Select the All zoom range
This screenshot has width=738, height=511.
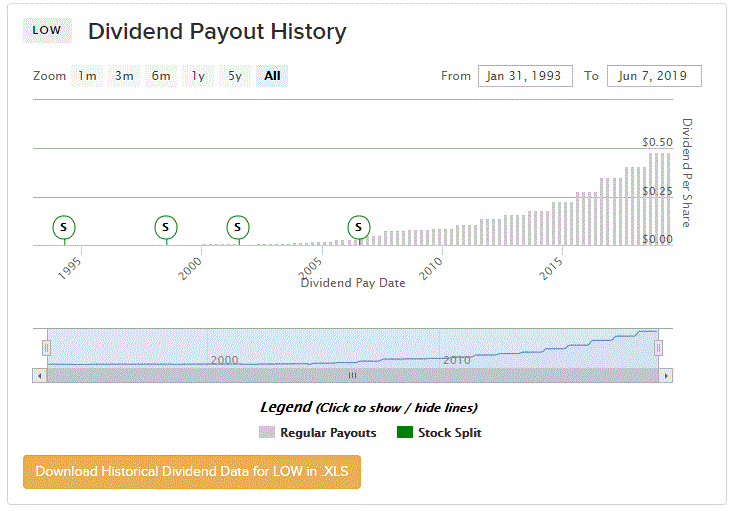272,76
